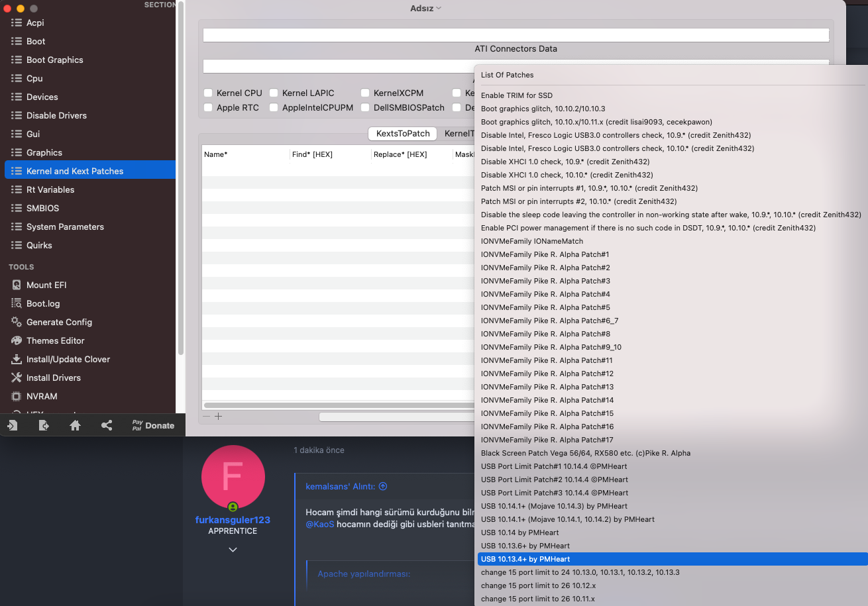The width and height of the screenshot is (868, 606).
Task: Open Install/Update Clover tool
Action: (68, 359)
